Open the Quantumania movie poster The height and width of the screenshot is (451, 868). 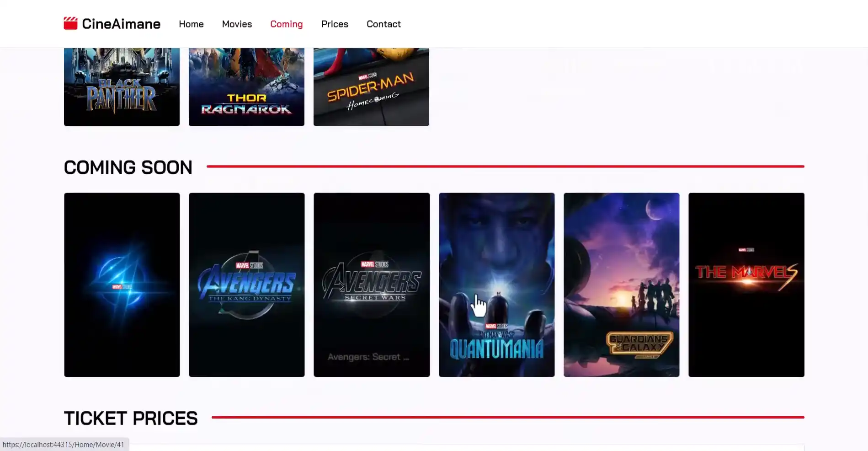pyautogui.click(x=496, y=285)
